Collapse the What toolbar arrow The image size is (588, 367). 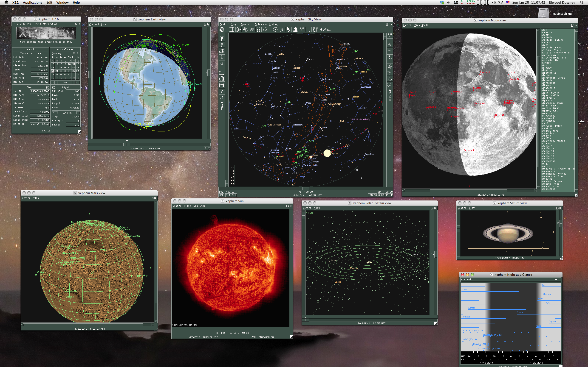tap(322, 29)
